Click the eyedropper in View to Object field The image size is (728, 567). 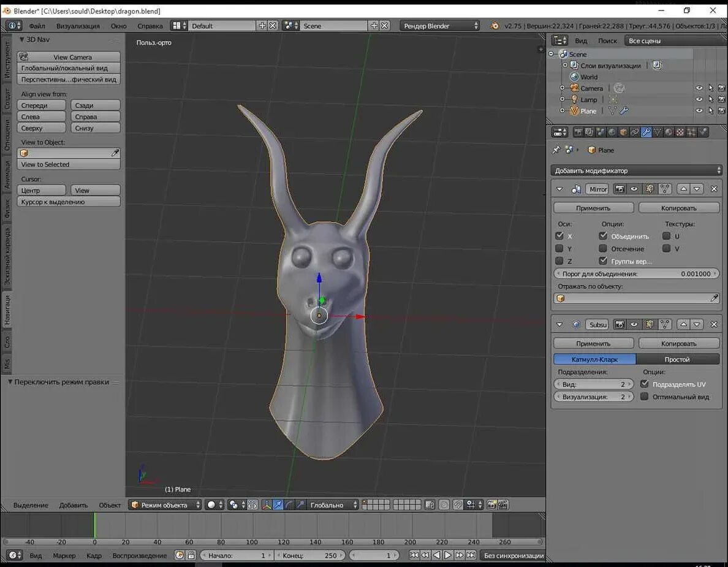pyautogui.click(x=115, y=153)
